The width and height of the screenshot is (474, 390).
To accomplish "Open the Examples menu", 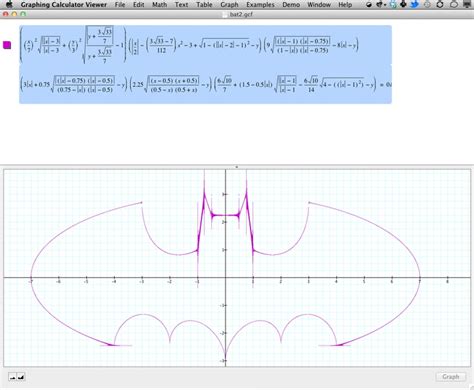I will (260, 5).
